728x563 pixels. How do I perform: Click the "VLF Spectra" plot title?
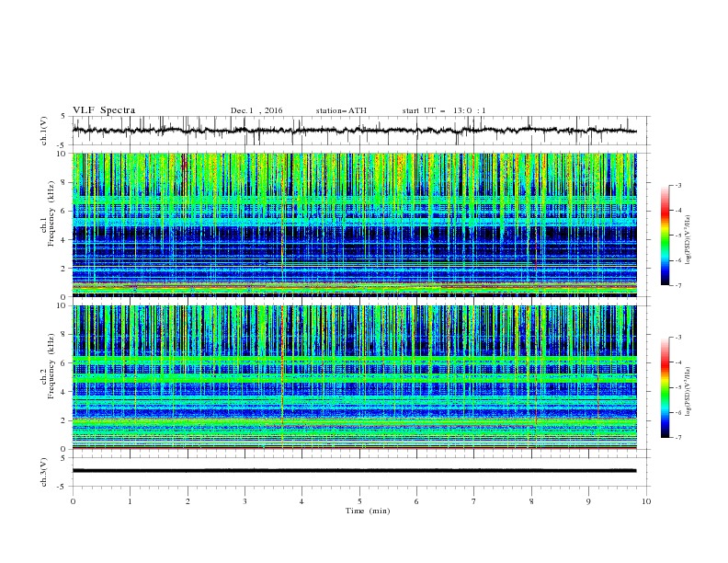(x=104, y=110)
